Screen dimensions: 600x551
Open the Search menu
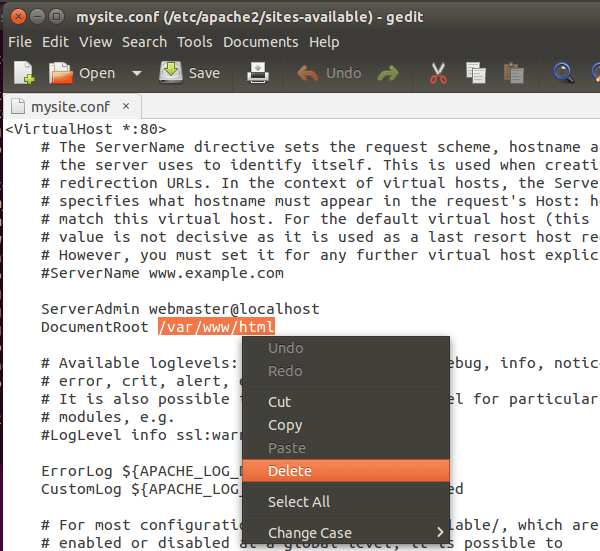point(144,42)
